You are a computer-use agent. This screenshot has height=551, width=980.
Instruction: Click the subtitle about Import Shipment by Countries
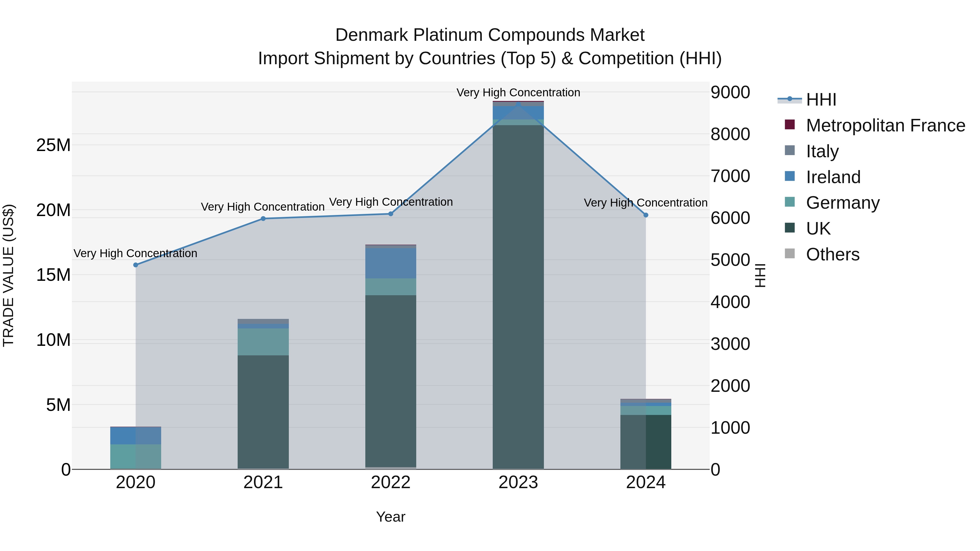pos(490,59)
